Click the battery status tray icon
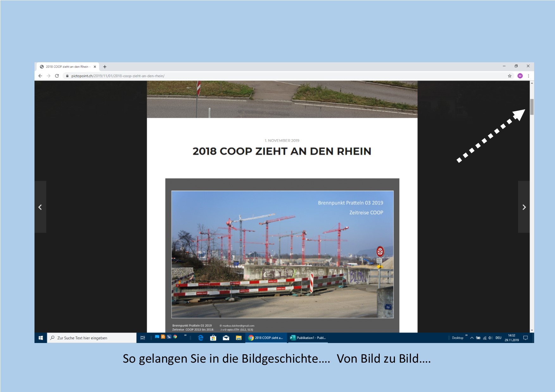The height and width of the screenshot is (392, 555). point(478,338)
